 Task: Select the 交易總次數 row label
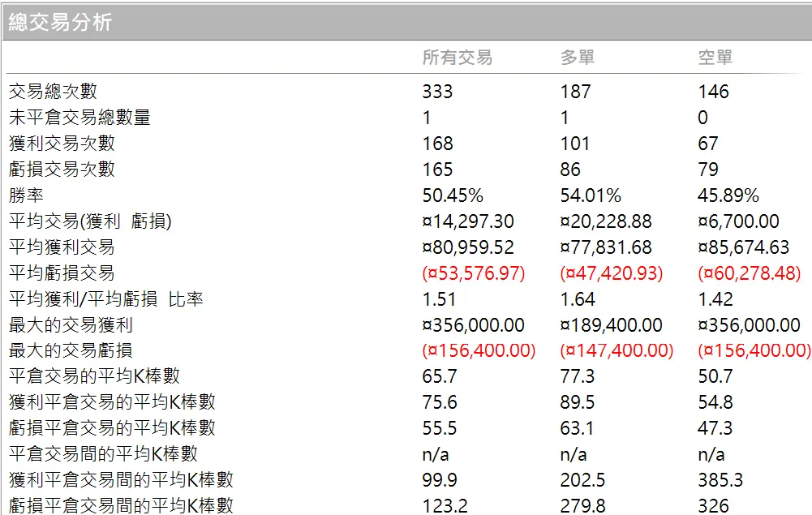tap(49, 91)
